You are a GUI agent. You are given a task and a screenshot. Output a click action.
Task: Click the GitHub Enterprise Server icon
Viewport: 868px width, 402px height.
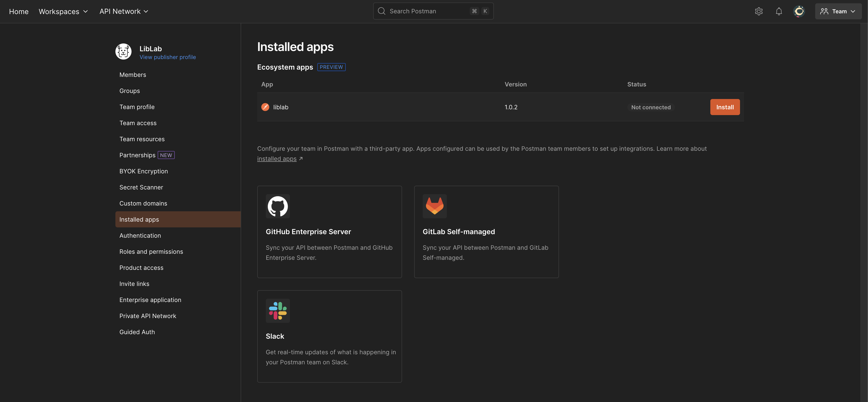click(x=278, y=206)
